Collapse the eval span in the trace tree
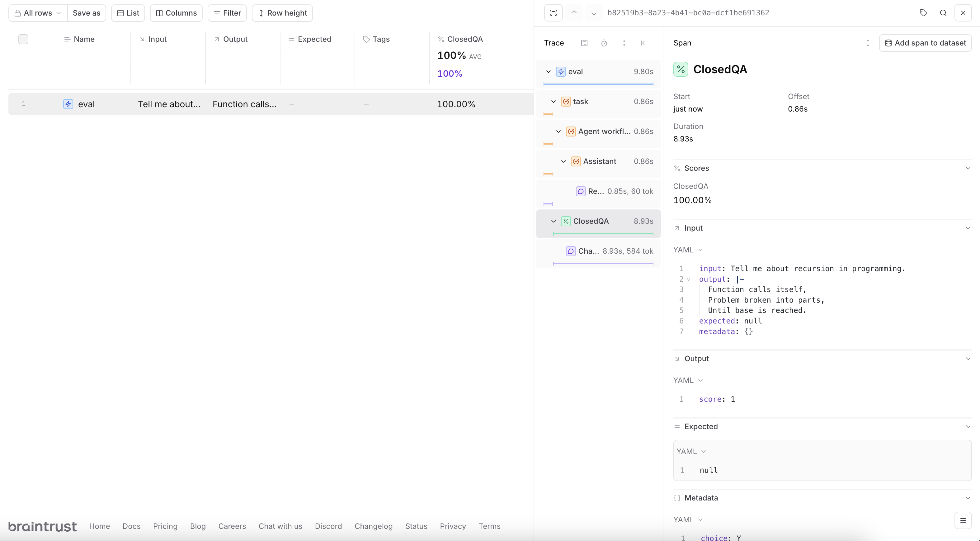Viewport: 980px width, 541px height. [x=548, y=71]
